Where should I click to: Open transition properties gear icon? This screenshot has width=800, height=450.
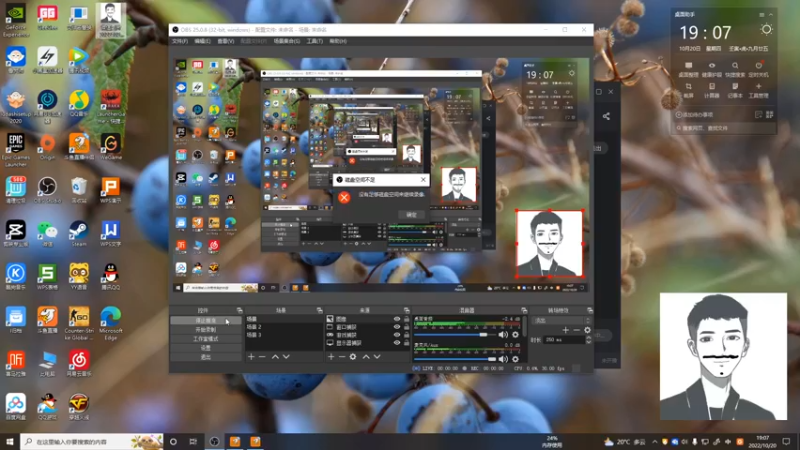587,330
